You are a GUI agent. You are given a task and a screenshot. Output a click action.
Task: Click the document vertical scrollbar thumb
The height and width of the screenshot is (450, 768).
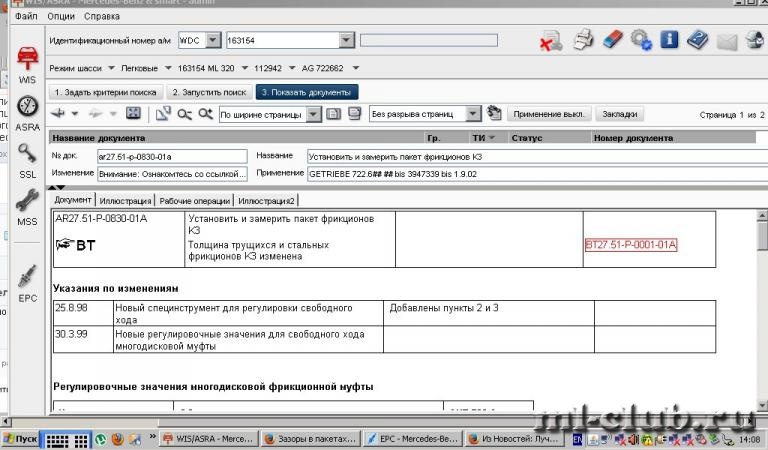[x=762, y=237]
